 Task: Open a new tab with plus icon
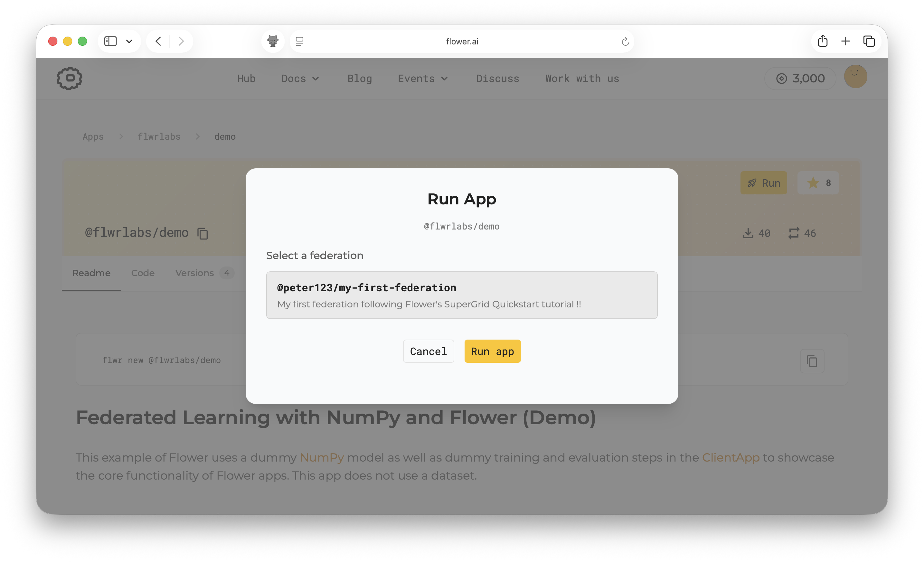click(x=846, y=41)
